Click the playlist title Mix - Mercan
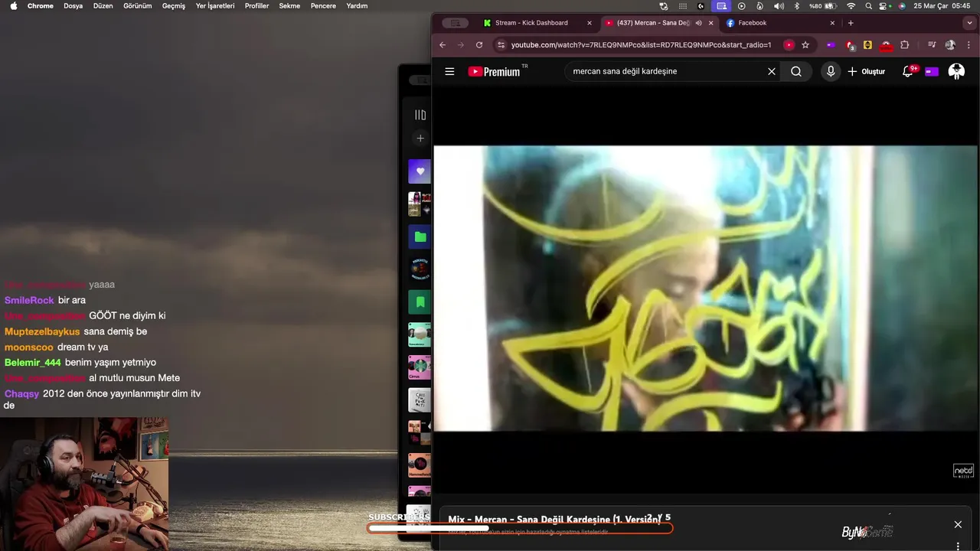This screenshot has height=551, width=980. [x=554, y=520]
